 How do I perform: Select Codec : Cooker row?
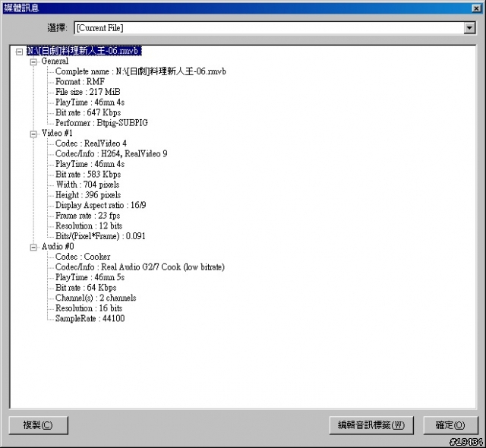coord(83,257)
